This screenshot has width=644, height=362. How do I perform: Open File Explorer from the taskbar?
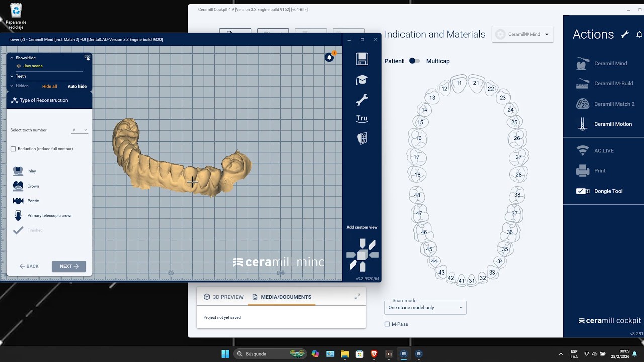(x=345, y=354)
